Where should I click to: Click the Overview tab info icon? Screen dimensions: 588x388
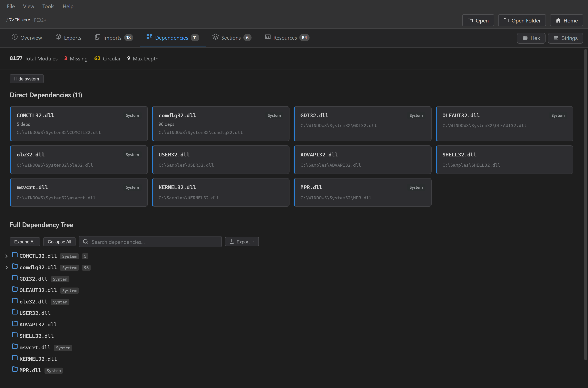(x=14, y=37)
